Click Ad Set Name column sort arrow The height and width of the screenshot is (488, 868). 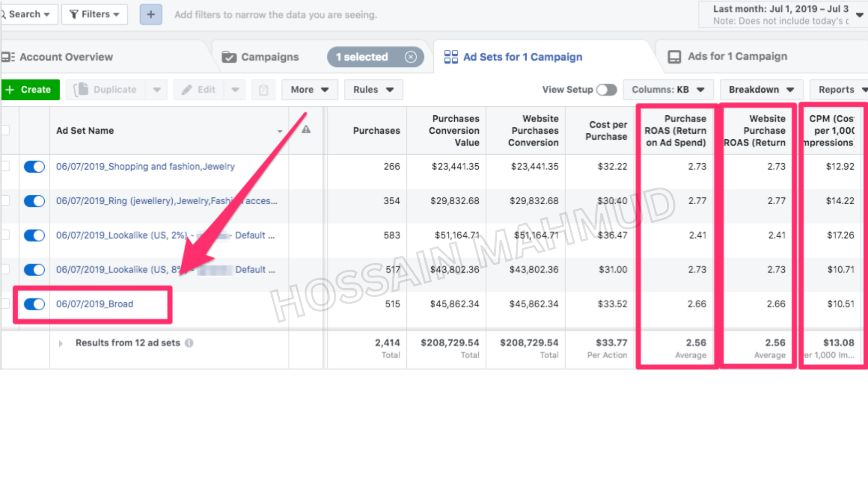click(x=280, y=131)
